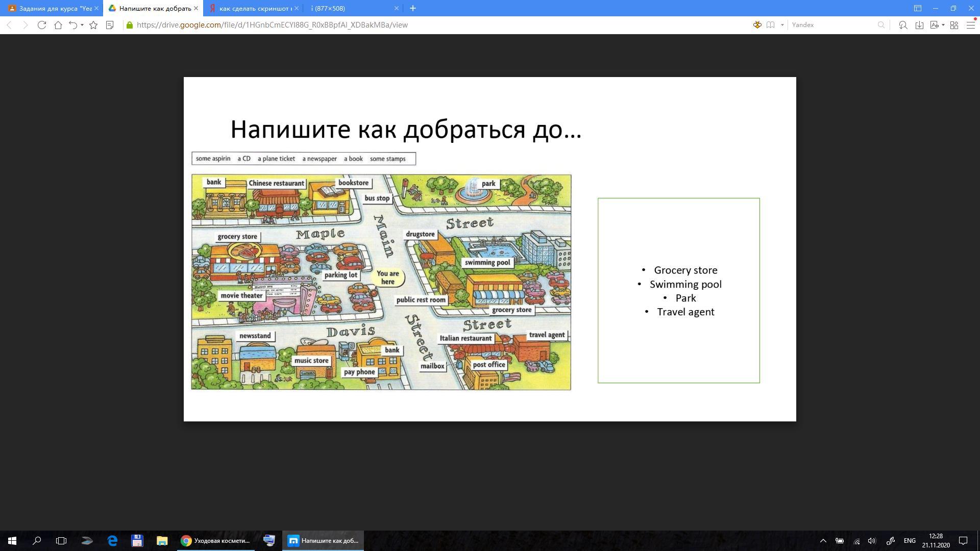Open the reader mode note icon
980x551 pixels.
(x=110, y=25)
